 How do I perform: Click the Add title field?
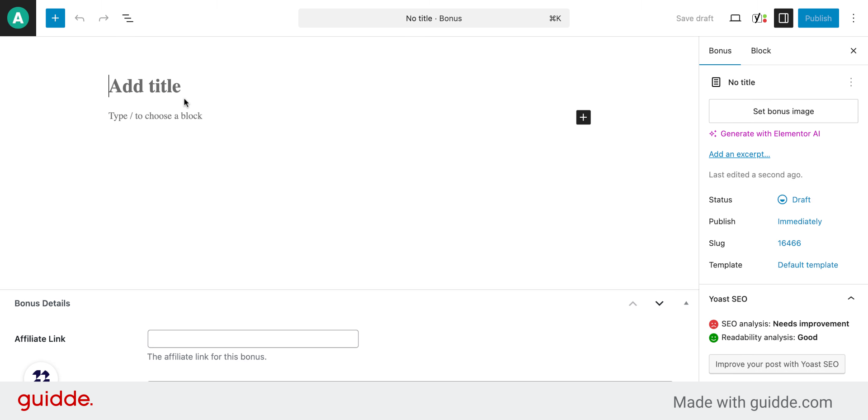pyautogui.click(x=145, y=86)
